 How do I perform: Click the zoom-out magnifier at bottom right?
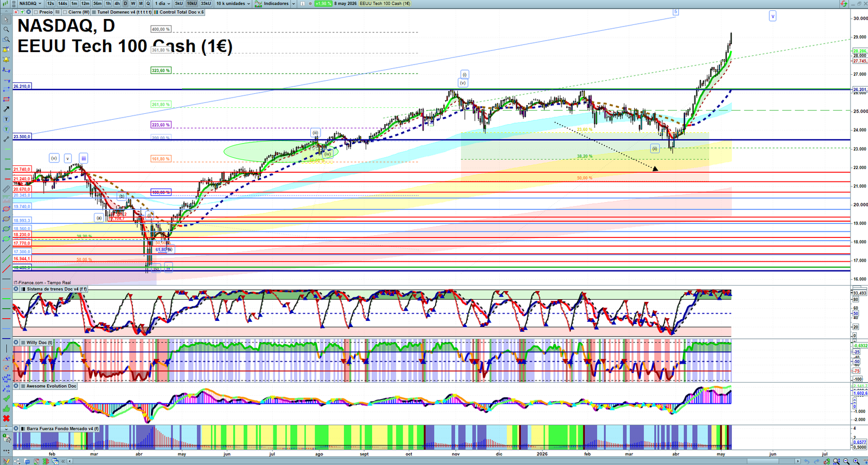click(x=846, y=461)
